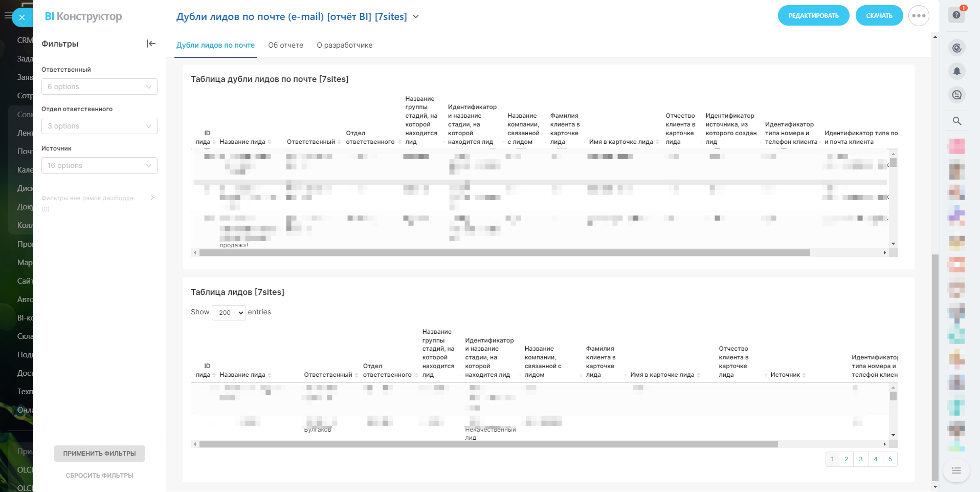This screenshot has width=980, height=492.
Task: Click the search magnifier icon
Action: coord(957,121)
